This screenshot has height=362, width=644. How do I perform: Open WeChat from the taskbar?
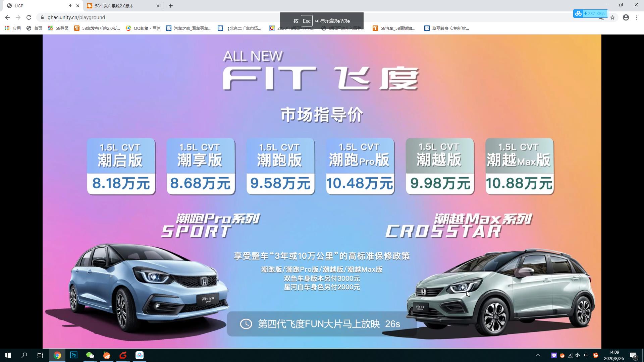pos(90,355)
